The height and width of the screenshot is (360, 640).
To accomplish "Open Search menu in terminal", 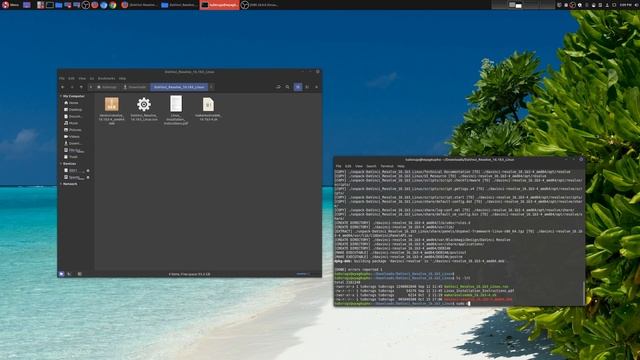I will pos(371,166).
